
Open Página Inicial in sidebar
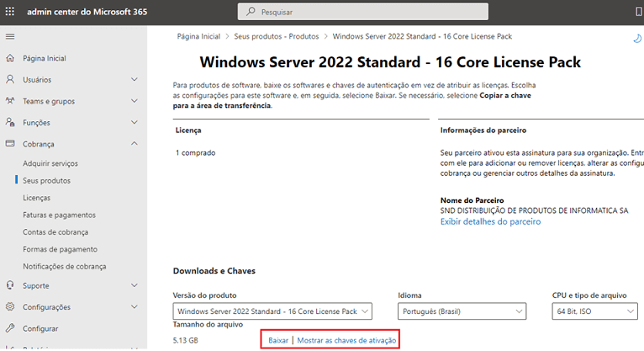[45, 58]
